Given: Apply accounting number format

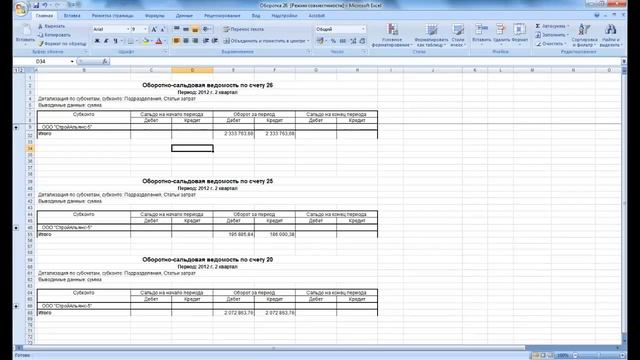Looking at the screenshot, I should click(x=321, y=41).
